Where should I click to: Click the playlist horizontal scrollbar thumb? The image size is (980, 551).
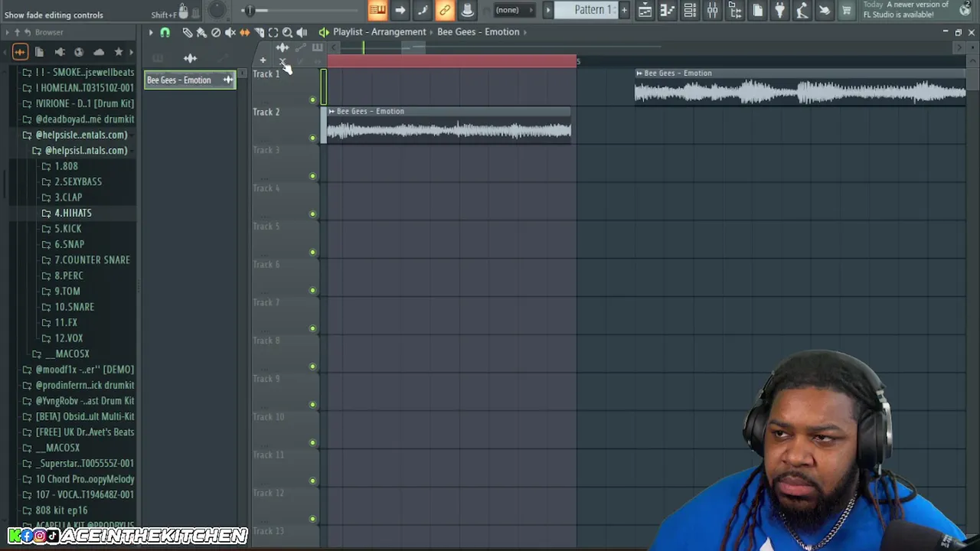tap(413, 47)
